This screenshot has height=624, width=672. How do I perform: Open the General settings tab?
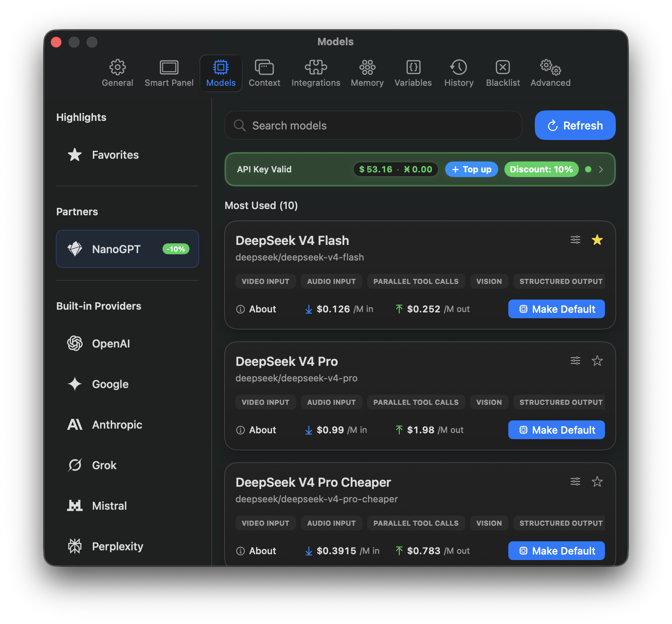click(117, 73)
